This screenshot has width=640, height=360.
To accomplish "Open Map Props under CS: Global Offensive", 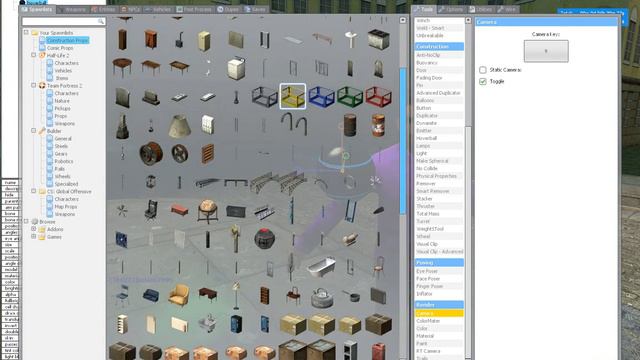I will (66, 206).
